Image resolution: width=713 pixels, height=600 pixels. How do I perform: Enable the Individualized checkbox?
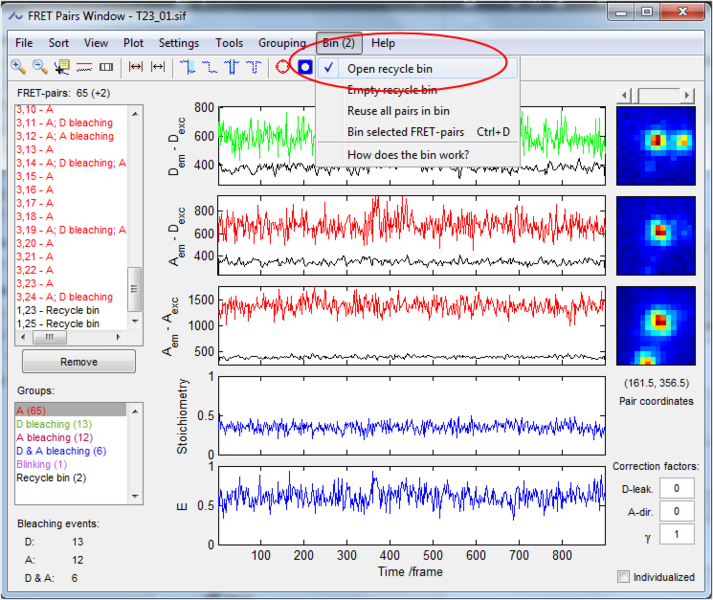pos(624,577)
